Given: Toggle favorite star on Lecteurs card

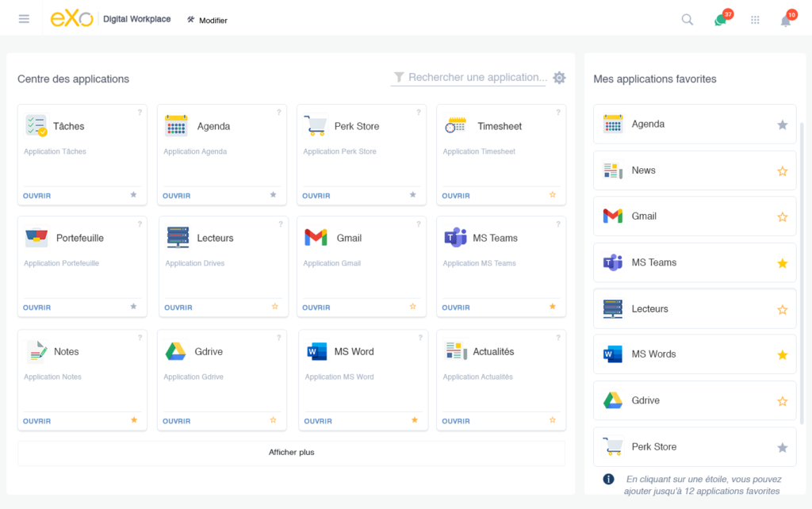Looking at the screenshot, I should (275, 307).
